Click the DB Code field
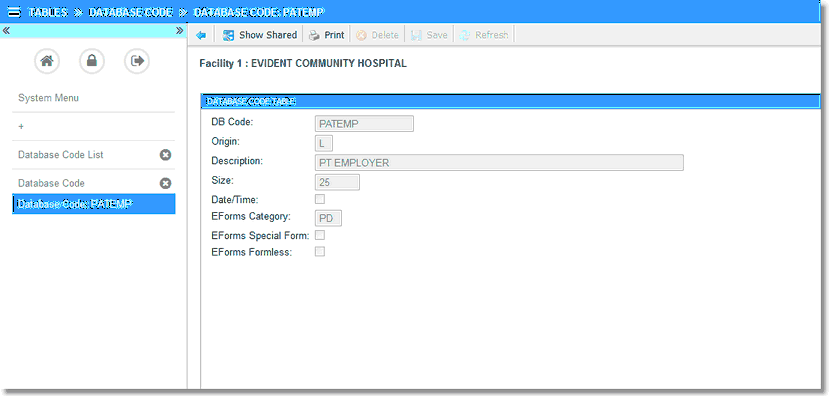This screenshot has width=830, height=398. coord(364,124)
